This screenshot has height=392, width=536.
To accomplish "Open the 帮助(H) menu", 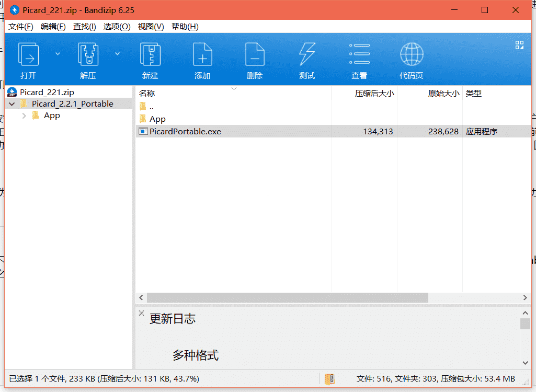I will click(x=185, y=27).
